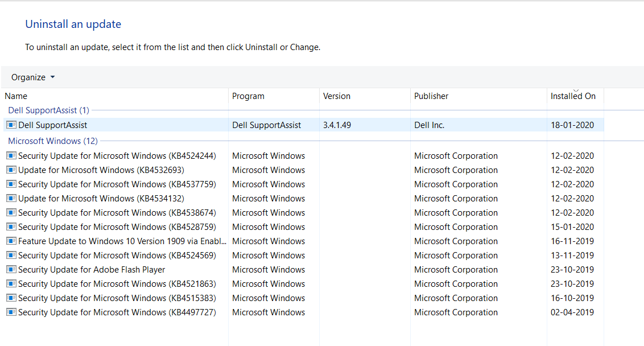The width and height of the screenshot is (644, 346).
Task: Click the icon beside the KB4521863 security update
Action: click(11, 284)
